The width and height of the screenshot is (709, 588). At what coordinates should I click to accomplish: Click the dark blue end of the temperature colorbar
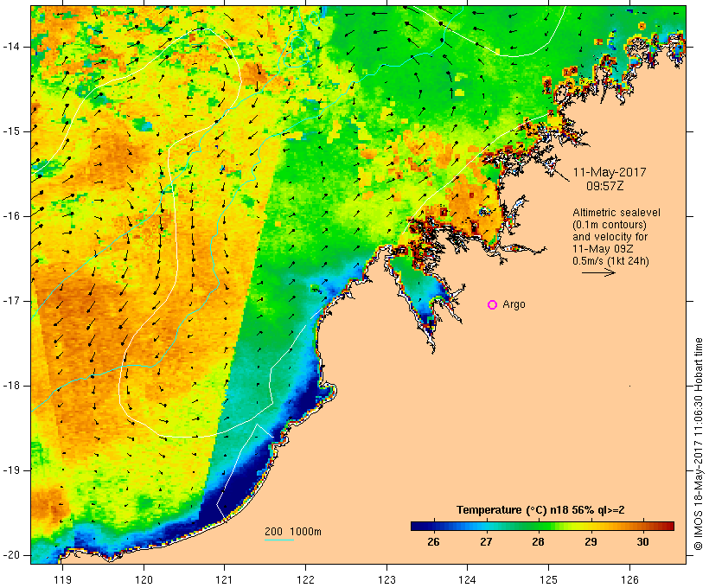418,526
